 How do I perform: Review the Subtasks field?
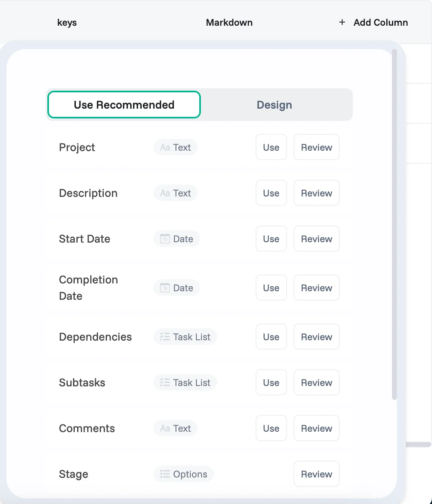tap(316, 383)
